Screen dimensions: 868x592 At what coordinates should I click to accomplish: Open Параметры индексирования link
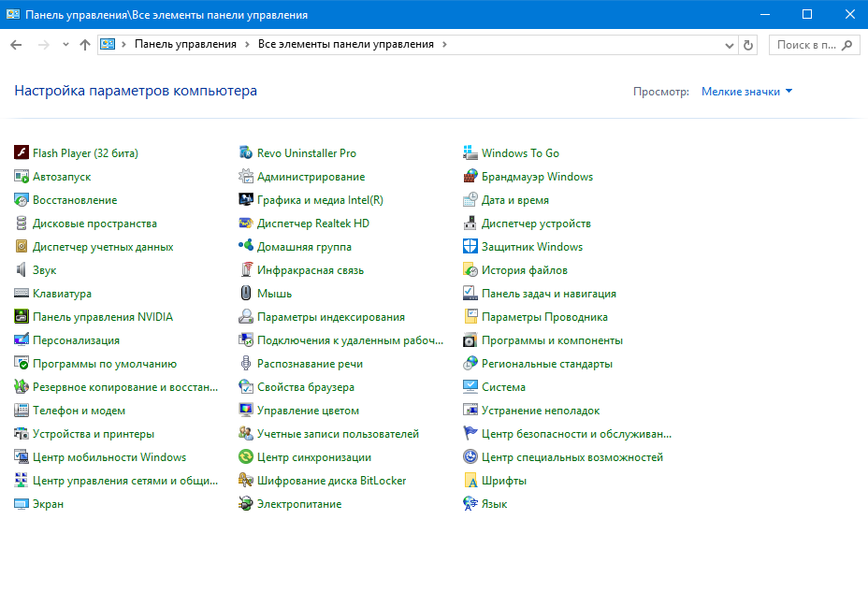coord(331,317)
